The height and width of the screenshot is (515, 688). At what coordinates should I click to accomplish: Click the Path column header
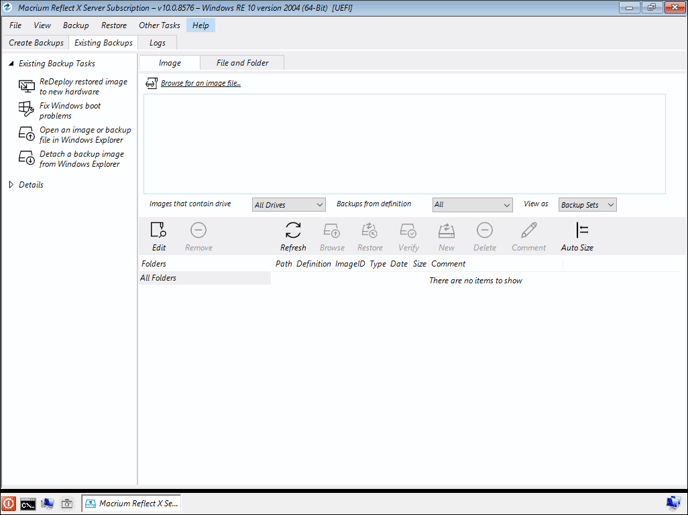tap(283, 264)
